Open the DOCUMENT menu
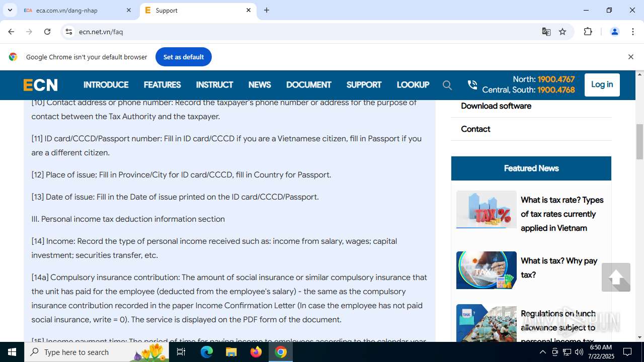 pos(308,85)
